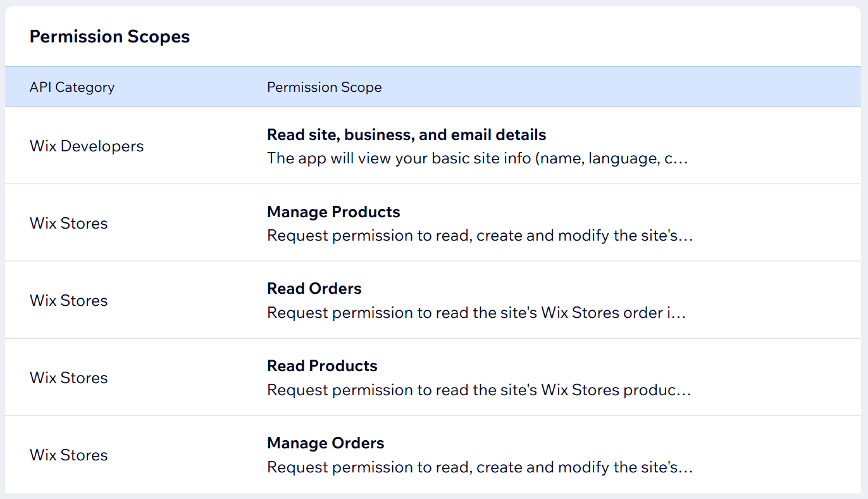Open the Manage Orders permission scope
The height and width of the screenshot is (499, 868).
point(325,444)
